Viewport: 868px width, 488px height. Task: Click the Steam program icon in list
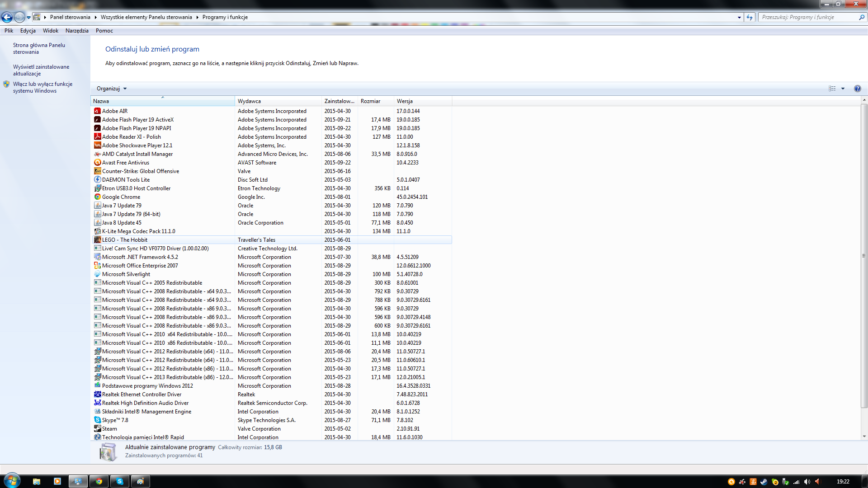(97, 429)
